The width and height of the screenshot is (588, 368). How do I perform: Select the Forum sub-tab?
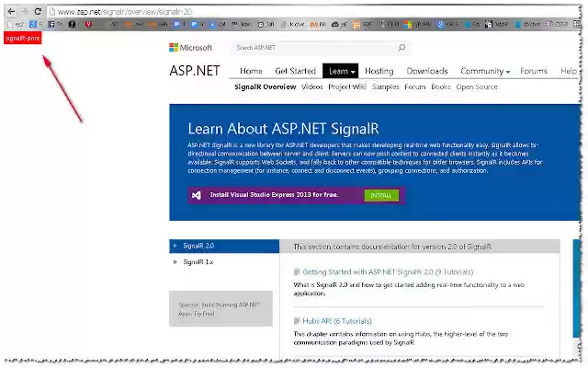[414, 86]
